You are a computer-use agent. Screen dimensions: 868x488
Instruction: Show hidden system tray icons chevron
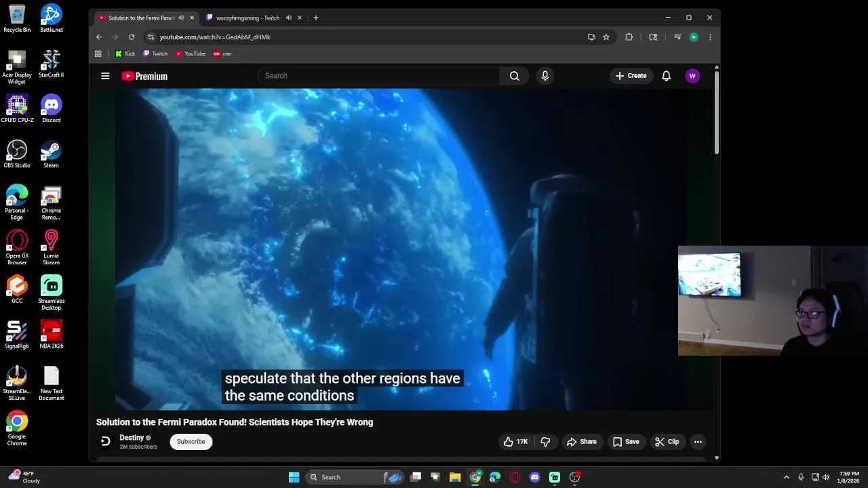[x=786, y=477]
